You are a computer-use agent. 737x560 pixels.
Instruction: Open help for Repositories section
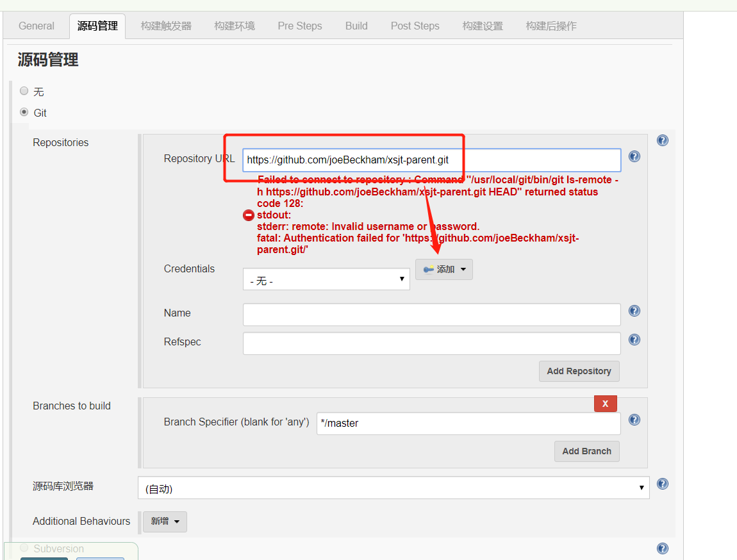pyautogui.click(x=662, y=140)
